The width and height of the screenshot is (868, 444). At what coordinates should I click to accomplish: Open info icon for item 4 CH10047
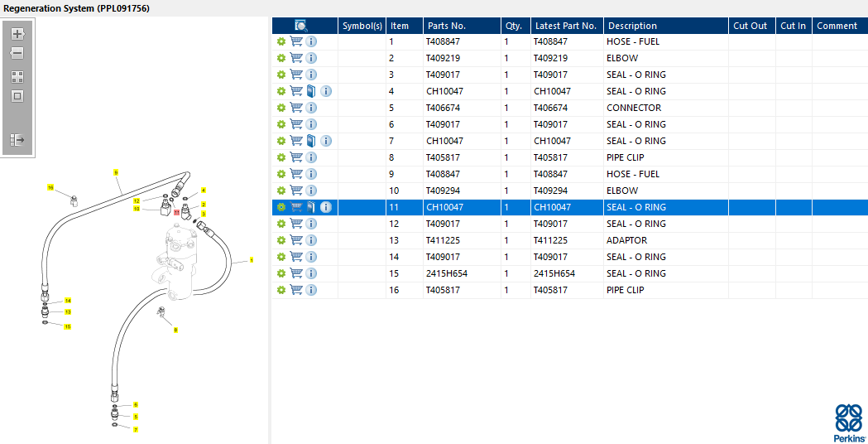326,91
